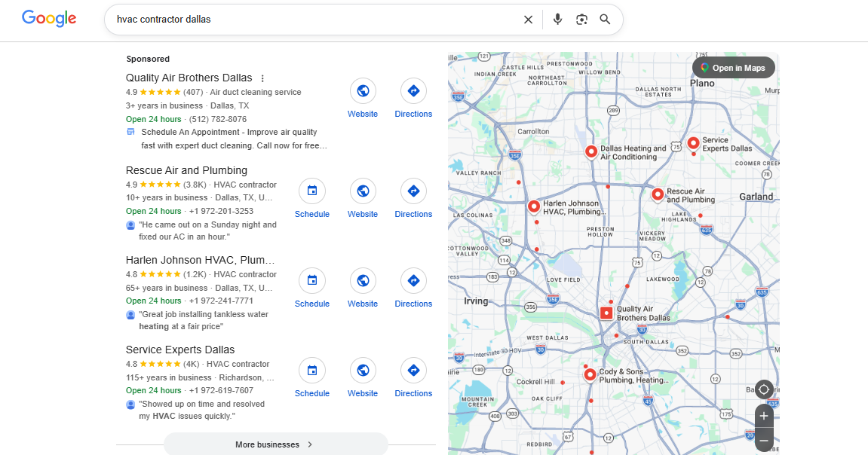Select the Cody & Sons Plumbing map pin
This screenshot has height=455, width=868.
590,375
